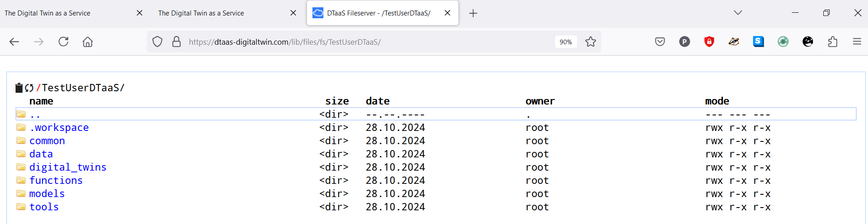Open the red shield extension icon
This screenshot has height=224, width=868.
click(709, 42)
